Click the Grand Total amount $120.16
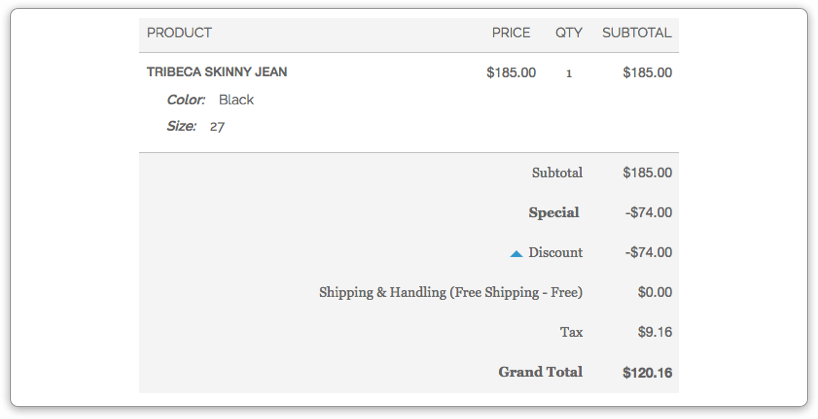 647,373
